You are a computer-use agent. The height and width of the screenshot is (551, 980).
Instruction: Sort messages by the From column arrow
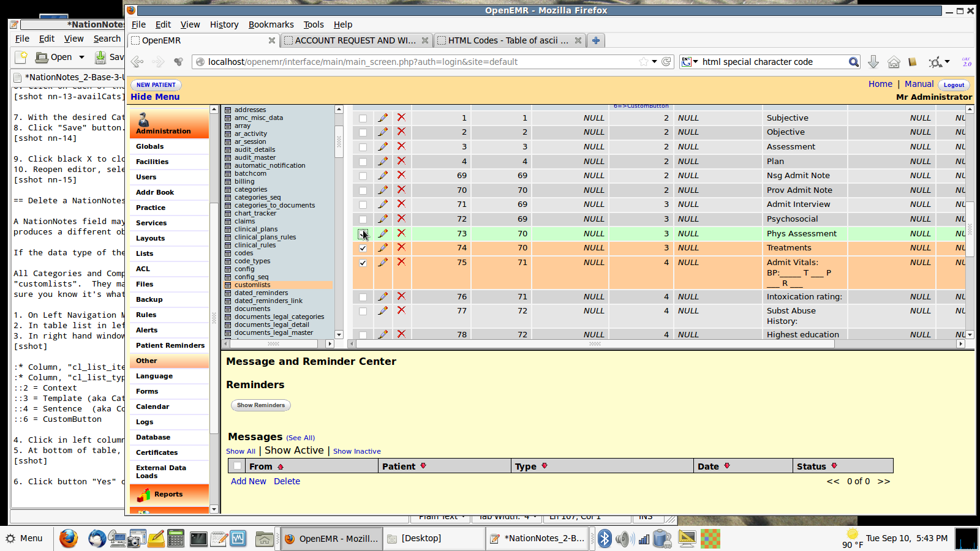[281, 467]
